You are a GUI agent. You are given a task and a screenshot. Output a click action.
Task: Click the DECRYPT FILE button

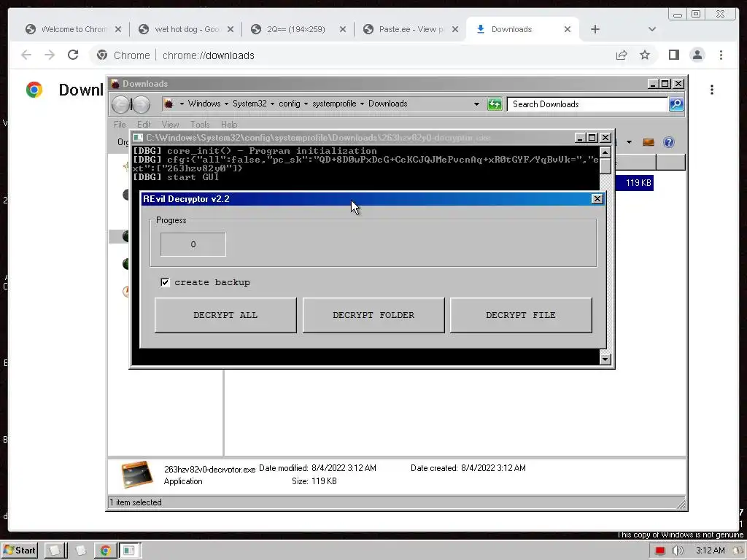(x=521, y=315)
